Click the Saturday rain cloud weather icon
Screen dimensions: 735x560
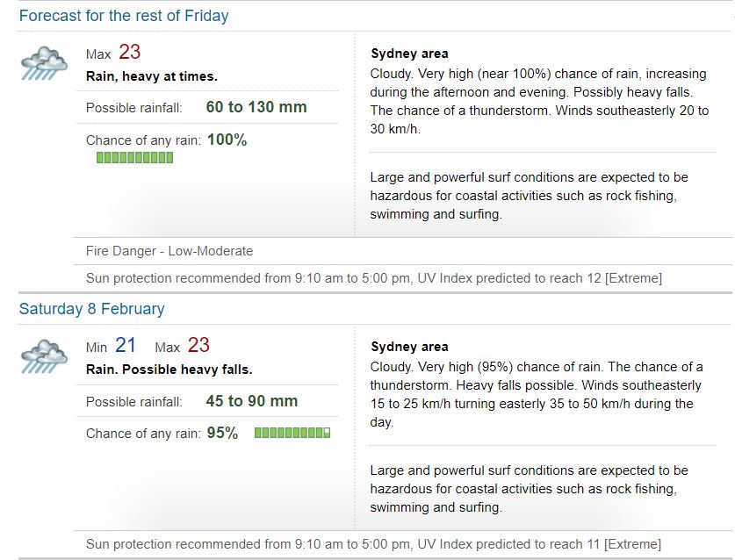[44, 356]
